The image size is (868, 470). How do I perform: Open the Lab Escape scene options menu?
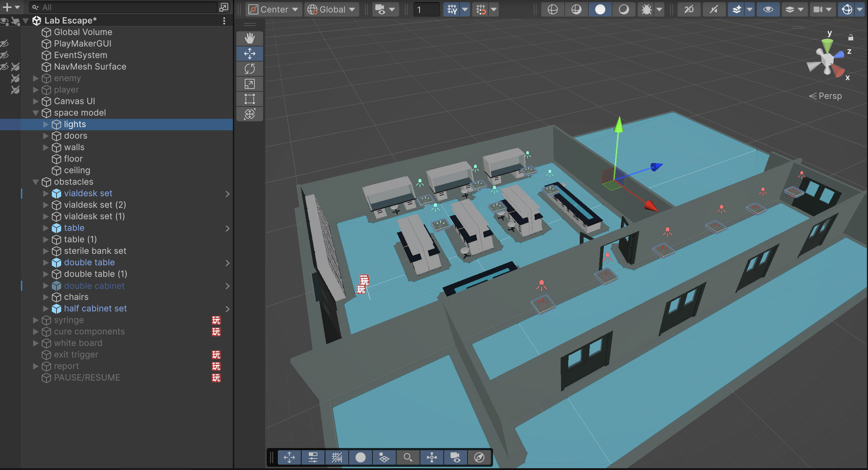click(x=225, y=21)
